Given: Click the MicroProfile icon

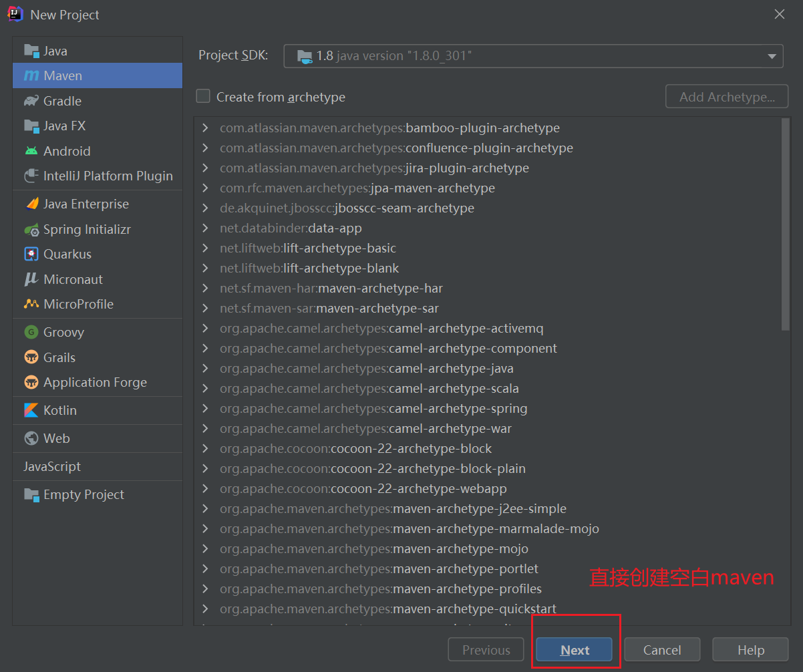Looking at the screenshot, I should tap(31, 304).
